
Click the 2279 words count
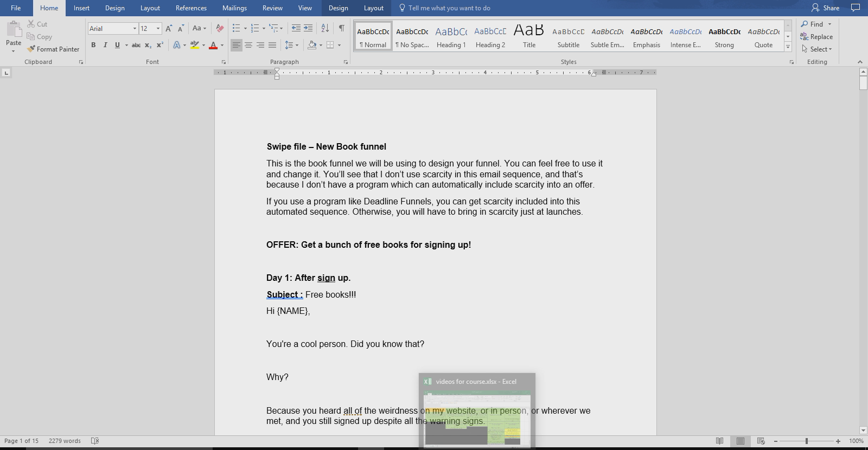(65, 441)
